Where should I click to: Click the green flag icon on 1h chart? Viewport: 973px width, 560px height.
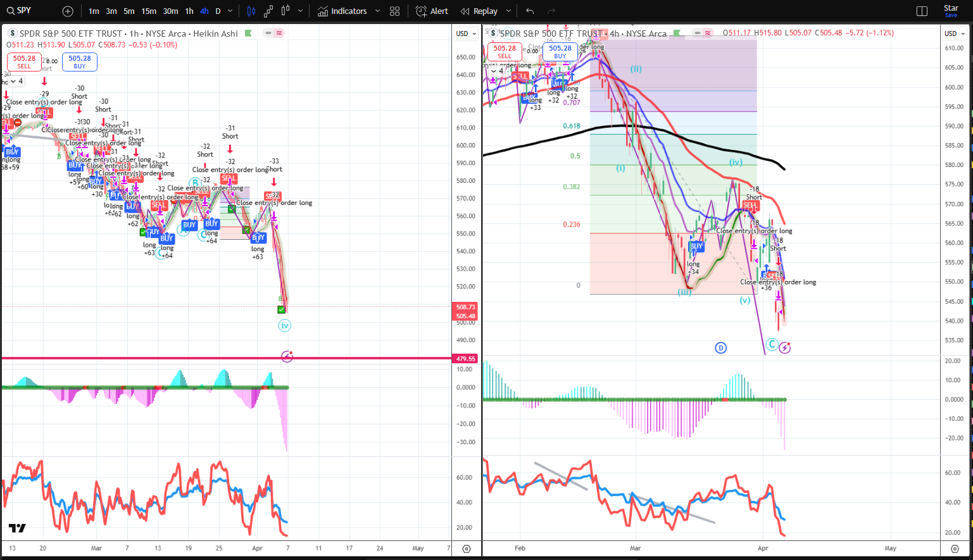point(248,34)
